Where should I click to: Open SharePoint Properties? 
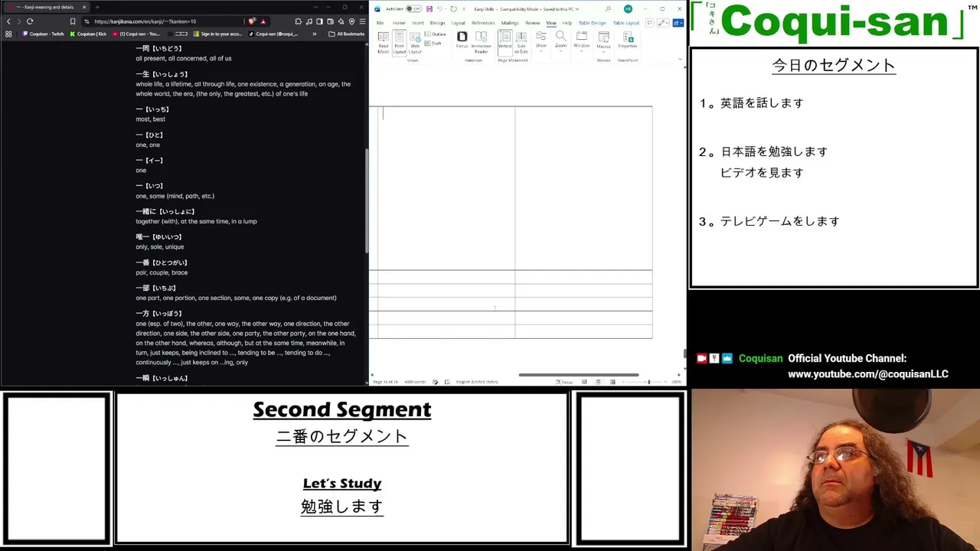[x=628, y=41]
